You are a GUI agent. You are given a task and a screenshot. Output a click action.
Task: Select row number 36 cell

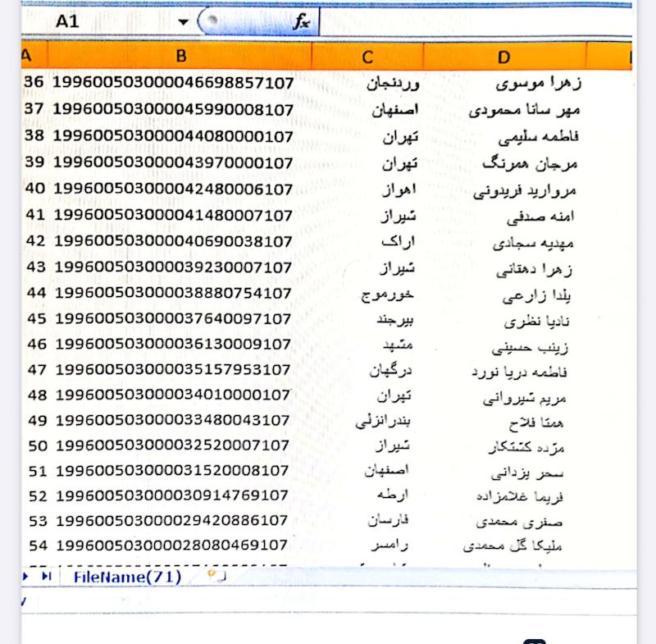[34, 82]
